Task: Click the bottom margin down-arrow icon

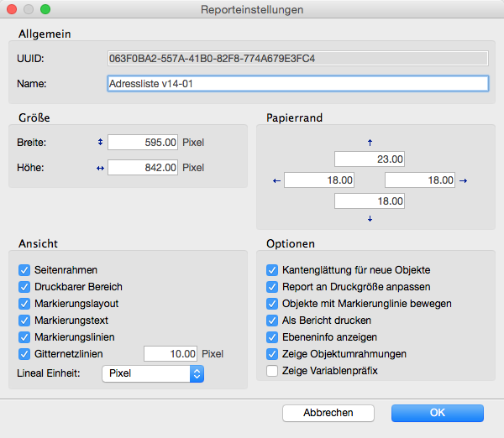Action: tap(370, 219)
